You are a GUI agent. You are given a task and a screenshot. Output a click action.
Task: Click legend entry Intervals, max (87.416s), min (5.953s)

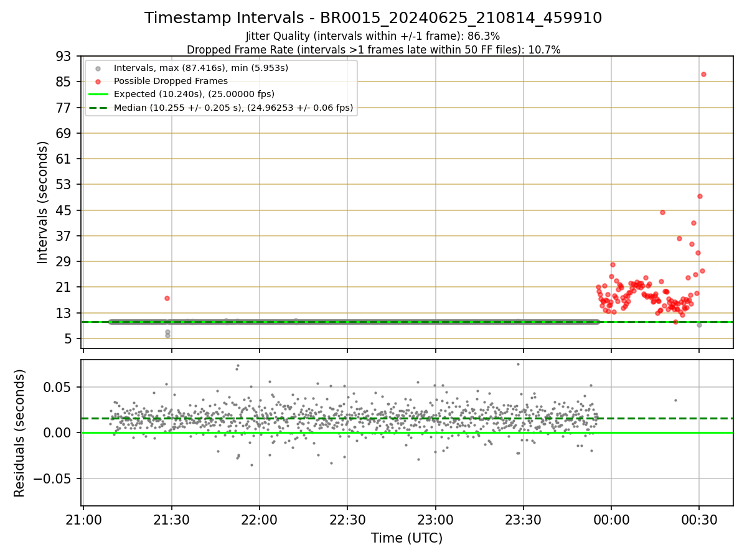(x=201, y=67)
